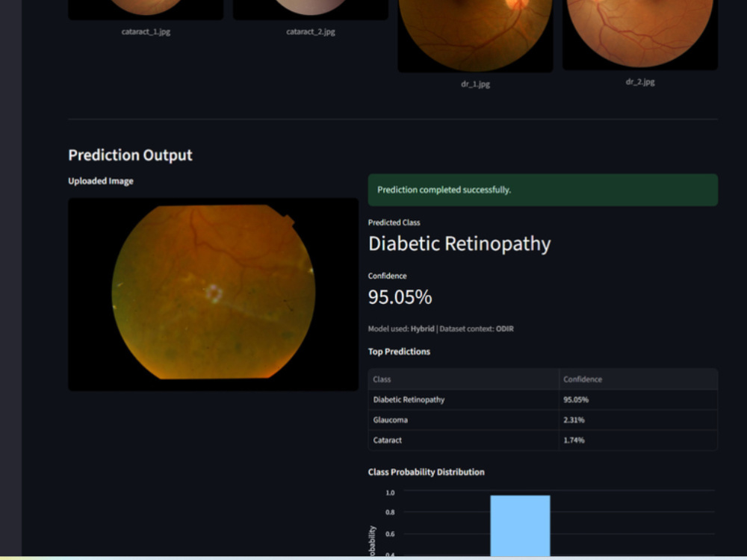Select the 2.31% table cell
This screenshot has height=560, width=747.
pos(638,420)
